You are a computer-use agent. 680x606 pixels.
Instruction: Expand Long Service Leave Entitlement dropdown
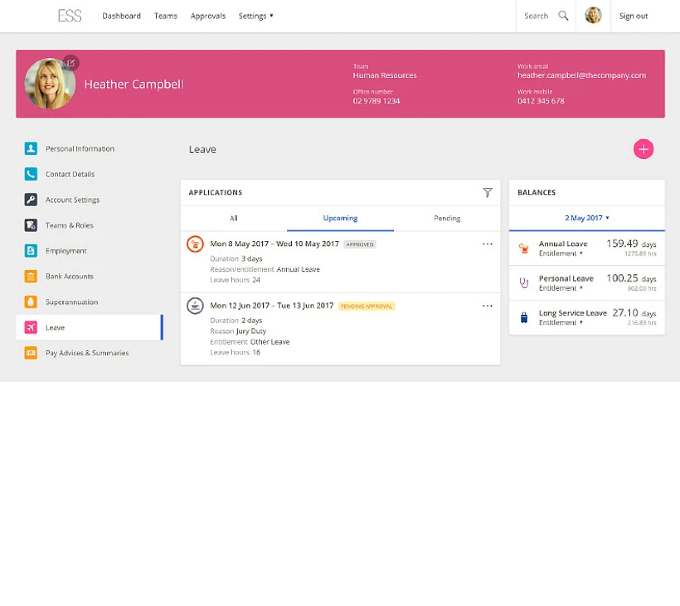point(560,322)
